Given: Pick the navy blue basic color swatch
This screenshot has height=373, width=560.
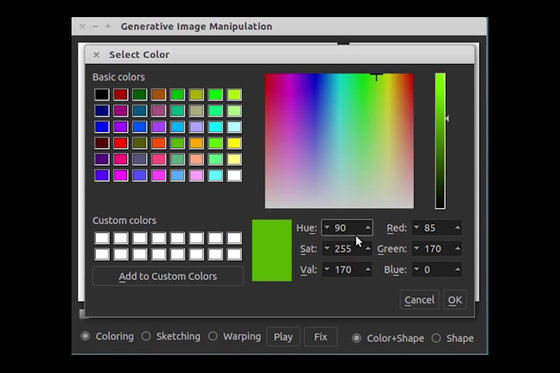Looking at the screenshot, I should [x=102, y=110].
